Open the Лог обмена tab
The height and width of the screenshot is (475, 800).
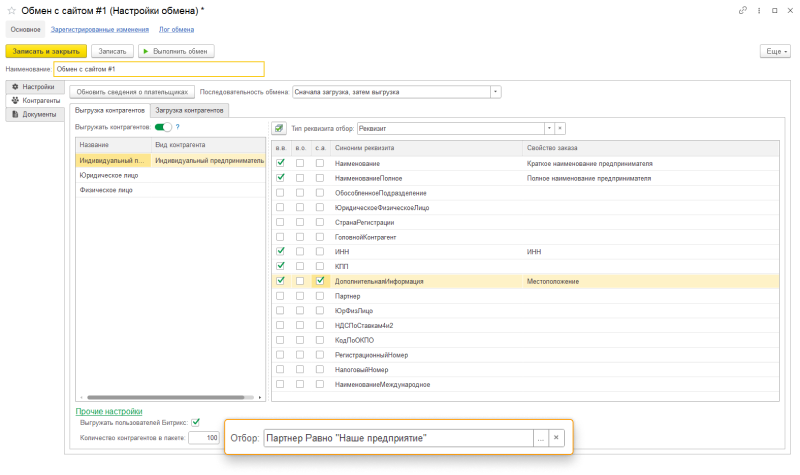[177, 30]
